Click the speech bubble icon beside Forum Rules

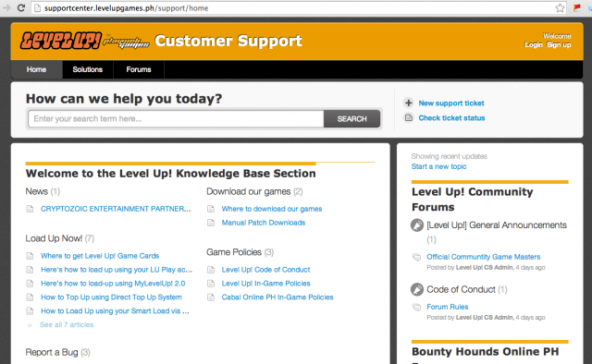pyautogui.click(x=417, y=307)
